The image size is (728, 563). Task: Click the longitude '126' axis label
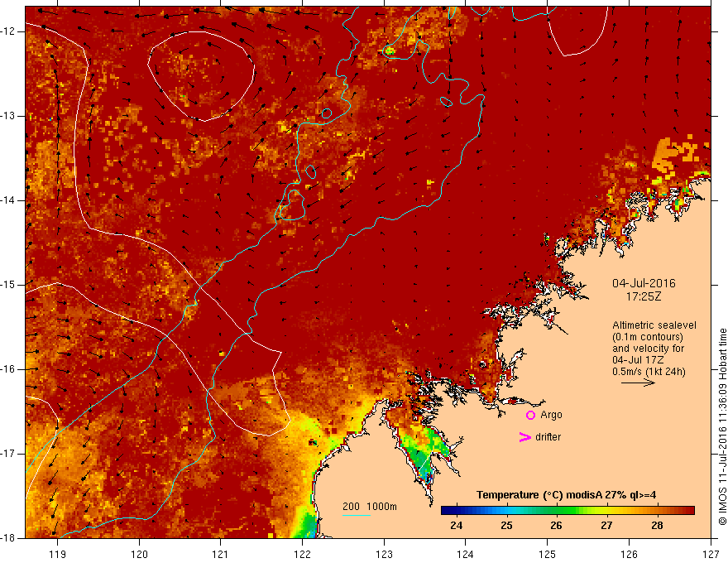tap(629, 554)
